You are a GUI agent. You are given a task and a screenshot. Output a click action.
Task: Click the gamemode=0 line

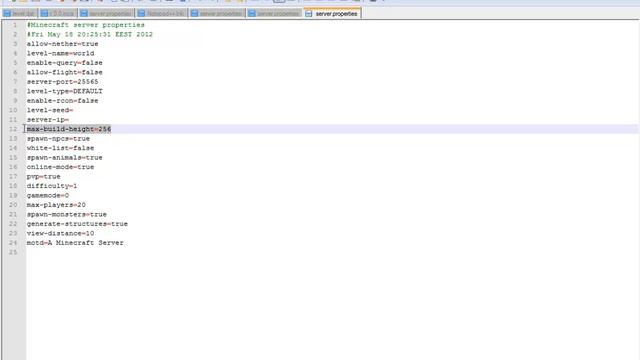[x=48, y=196]
